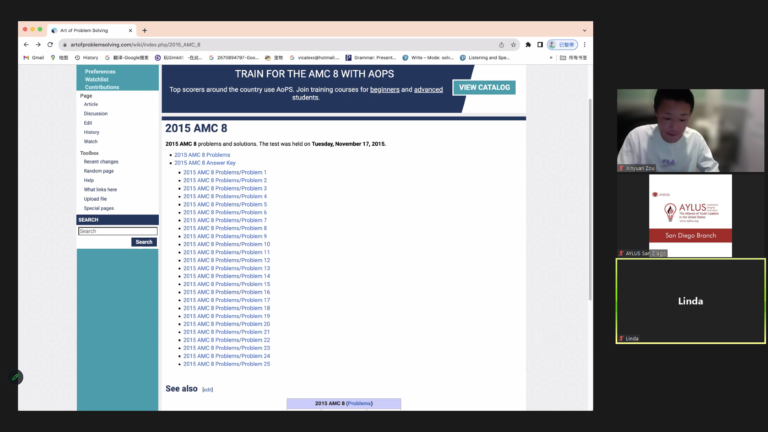Open Recent changes in Toolbox
This screenshot has width=768, height=432.
coord(101,162)
